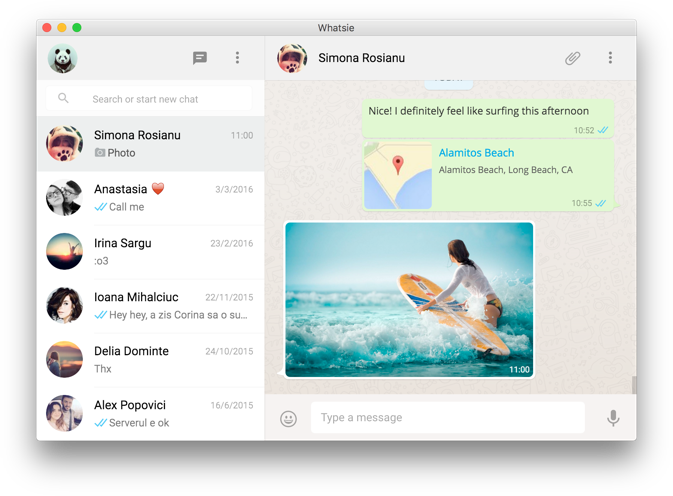Open the Alamitos Beach location link
Viewport: 673px width, 496px height.
[x=476, y=153]
